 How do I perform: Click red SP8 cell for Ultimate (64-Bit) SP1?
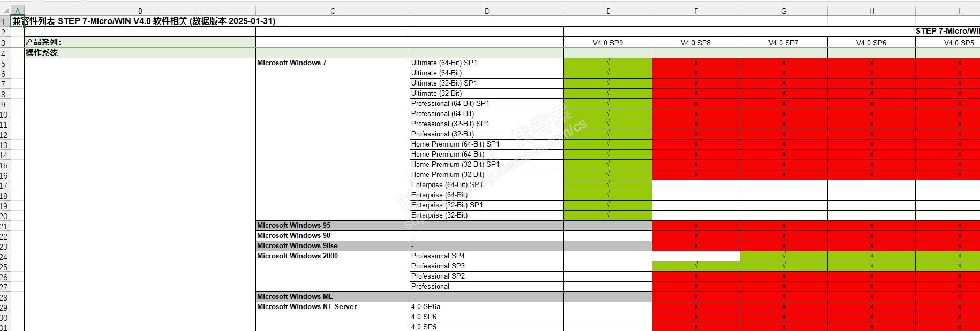696,63
